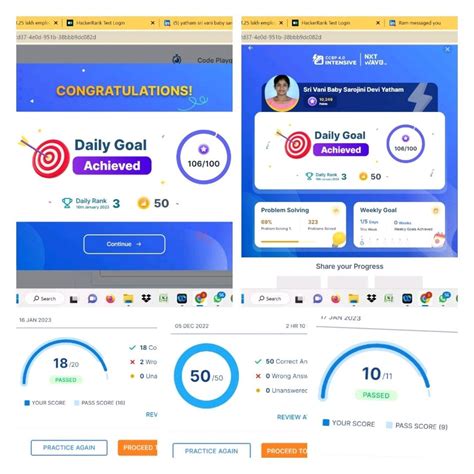Open WhatsApp icon in right taskbar
This screenshot has width=474, height=474.
coord(444,298)
